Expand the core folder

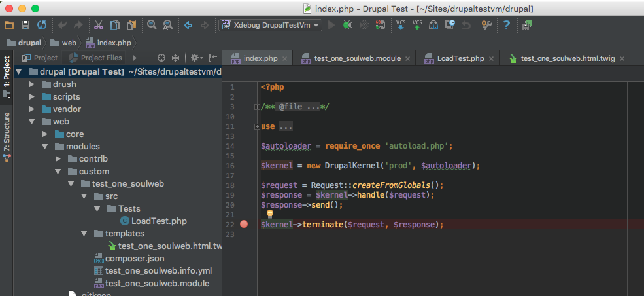(44, 134)
